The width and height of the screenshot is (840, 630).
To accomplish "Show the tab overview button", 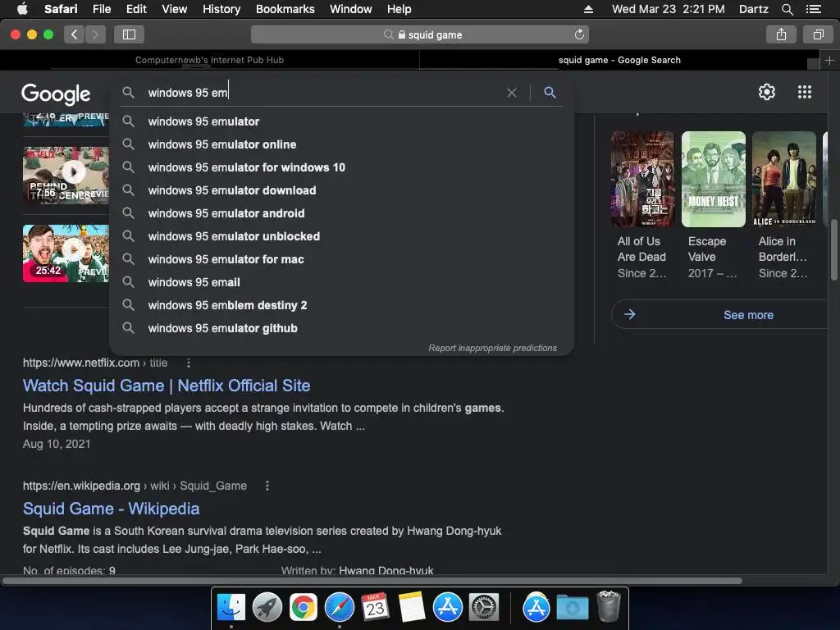I will point(818,34).
